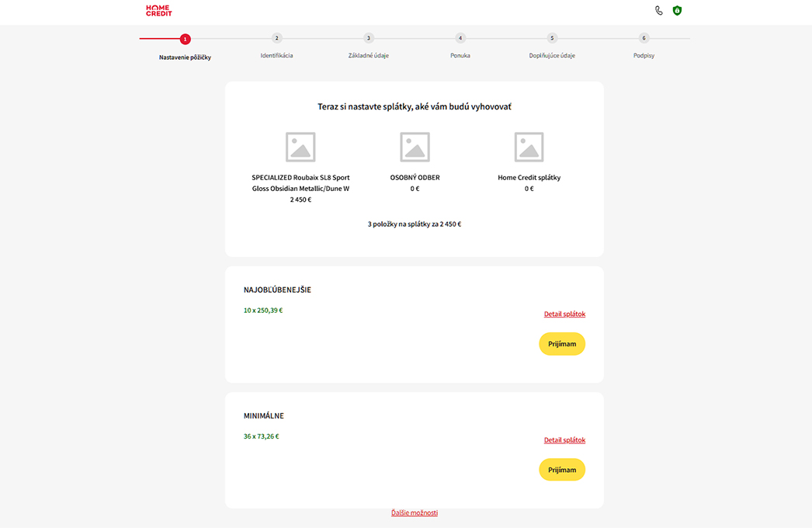Open the Ďalšie možnosti link
Image resolution: width=812 pixels, height=528 pixels.
pos(415,512)
